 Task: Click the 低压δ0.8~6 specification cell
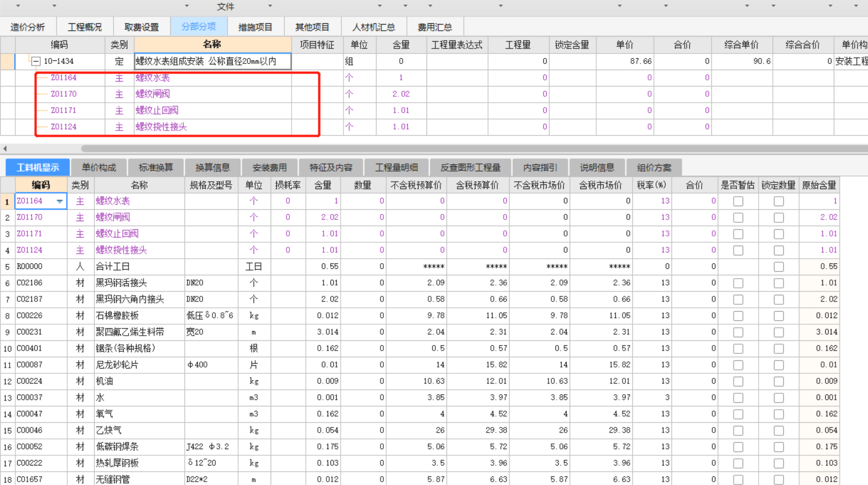coord(211,316)
